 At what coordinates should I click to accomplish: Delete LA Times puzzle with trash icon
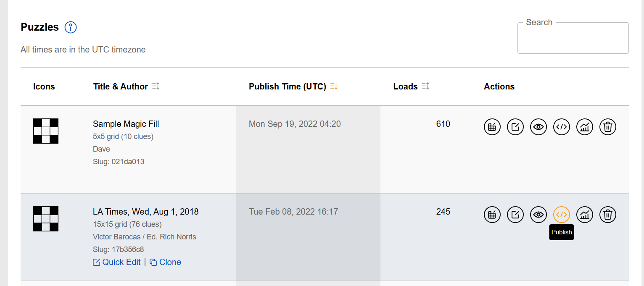(x=607, y=214)
